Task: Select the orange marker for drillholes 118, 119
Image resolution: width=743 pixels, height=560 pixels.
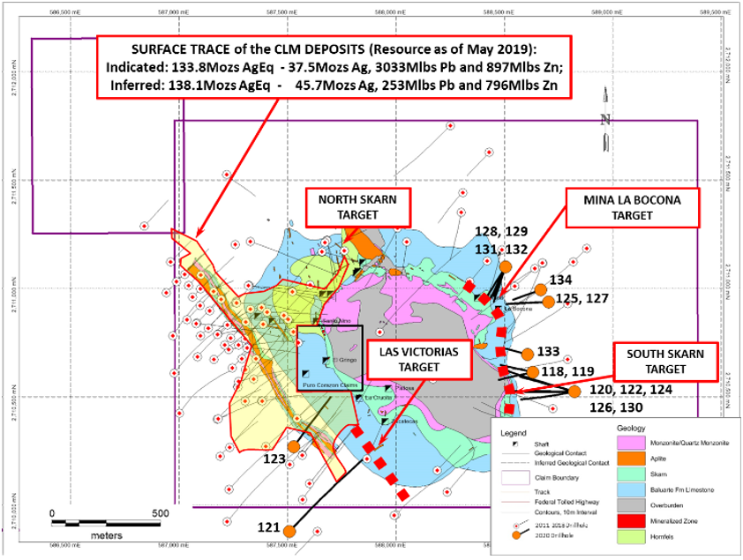Action: click(532, 372)
